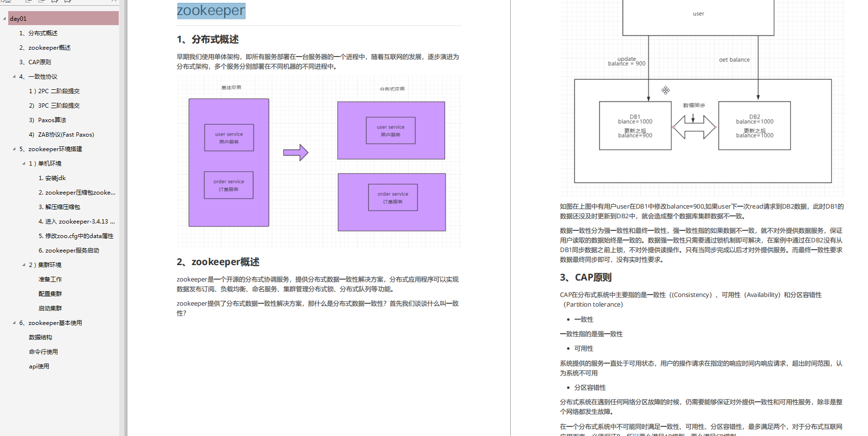Open the '命令行使用' bookmark
Image resolution: width=868 pixels, height=436 pixels.
(43, 352)
